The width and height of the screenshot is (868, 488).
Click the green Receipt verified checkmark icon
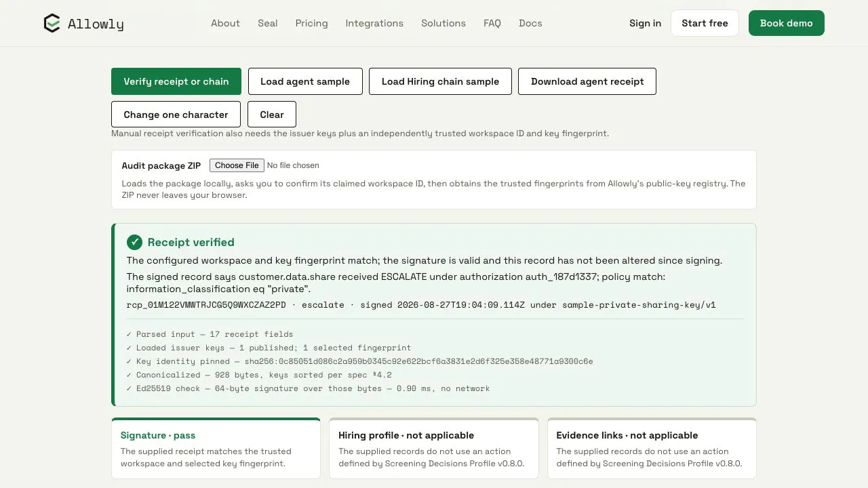134,243
